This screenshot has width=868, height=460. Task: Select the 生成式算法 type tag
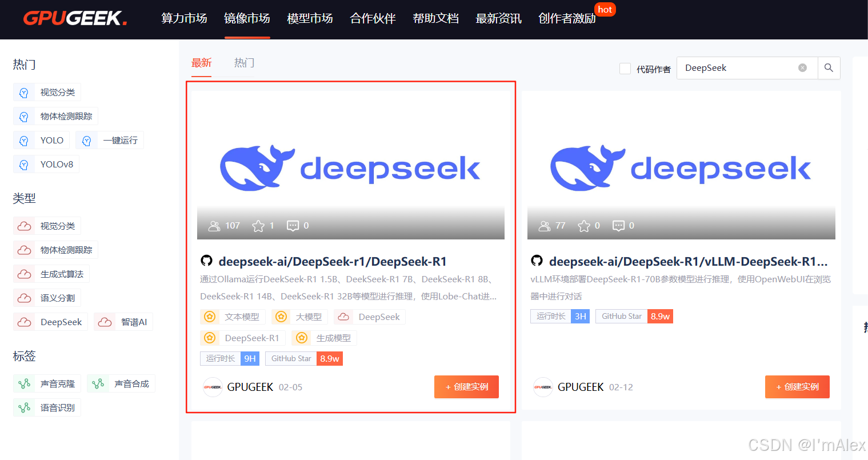point(51,274)
